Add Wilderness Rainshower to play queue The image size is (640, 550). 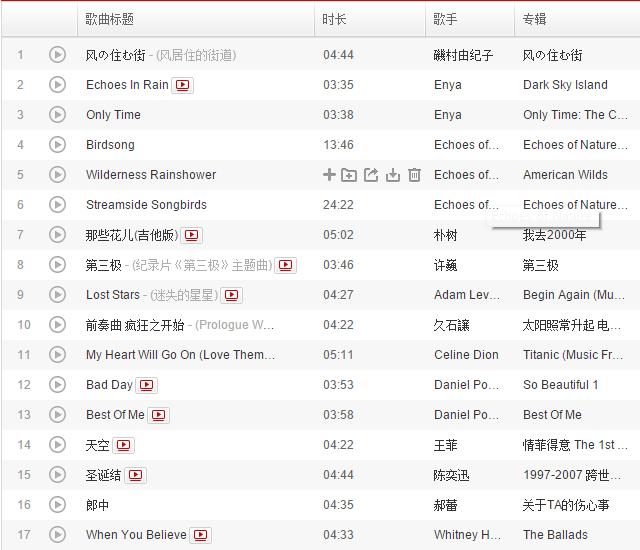(329, 175)
